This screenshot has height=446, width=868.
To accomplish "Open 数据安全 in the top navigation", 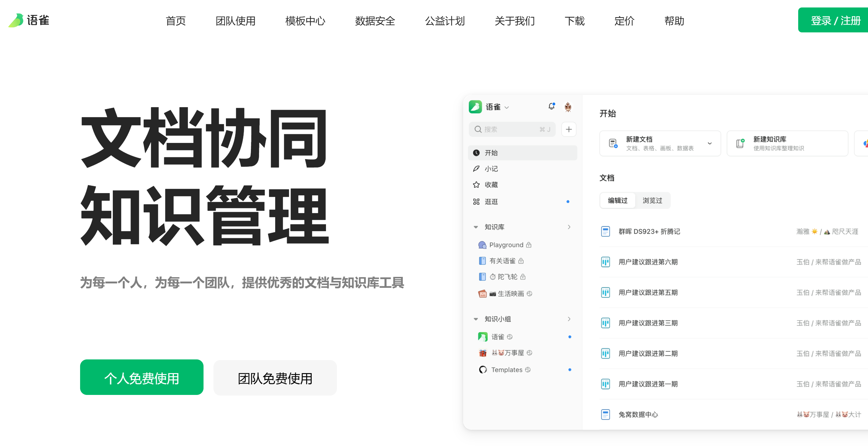I will pos(375,21).
